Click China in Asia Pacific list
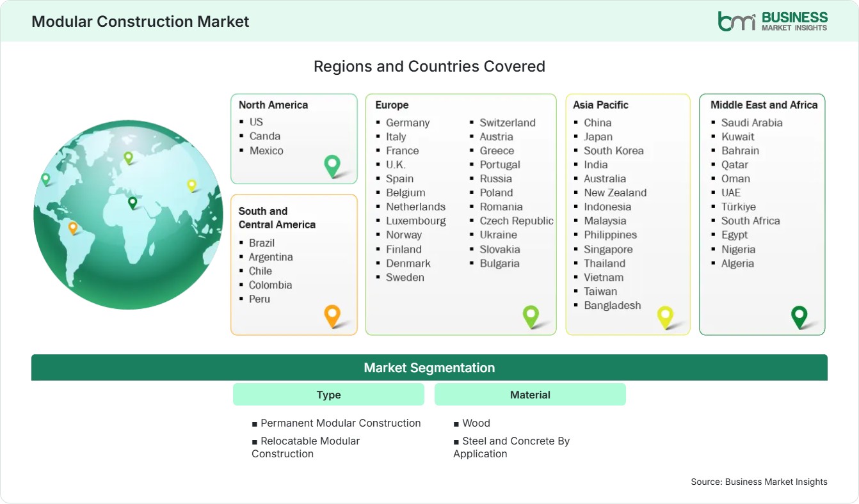The width and height of the screenshot is (859, 504). click(x=597, y=122)
